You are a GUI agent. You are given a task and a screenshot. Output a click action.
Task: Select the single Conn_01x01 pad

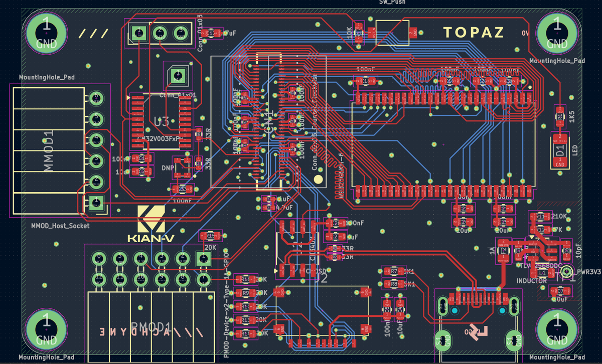178,76
